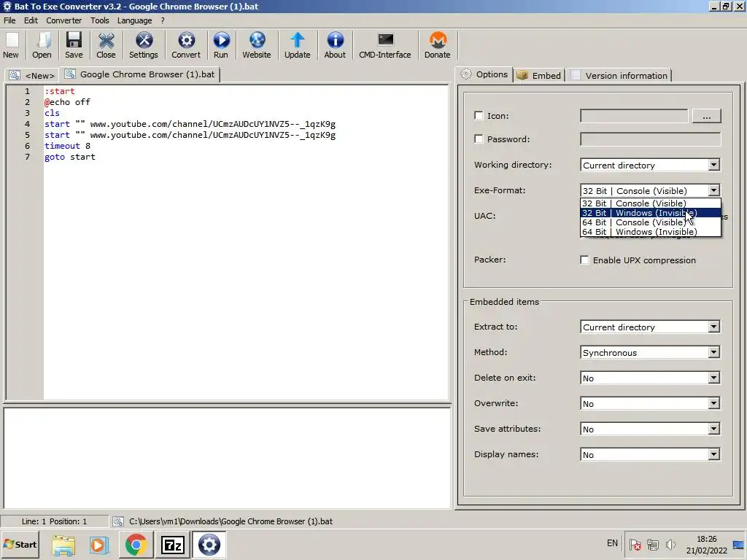Image resolution: width=747 pixels, height=560 pixels.
Task: Open the Website globe icon
Action: 257,40
